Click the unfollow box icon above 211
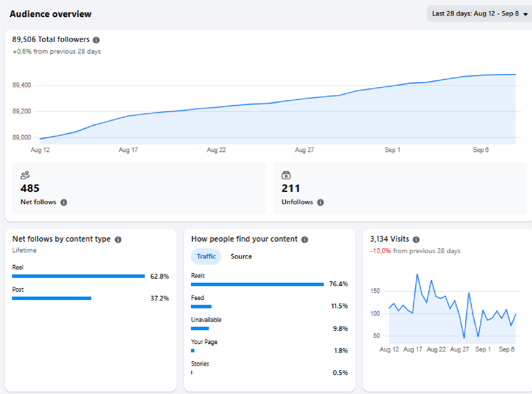The height and width of the screenshot is (394, 532). point(286,175)
